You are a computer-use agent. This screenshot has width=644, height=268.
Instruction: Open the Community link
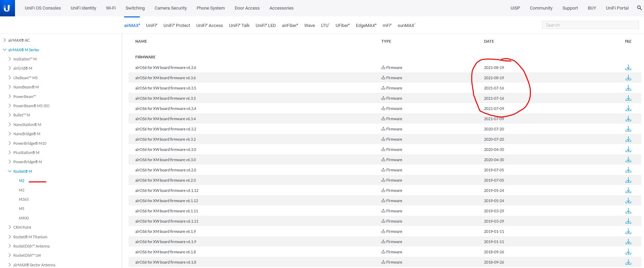[x=541, y=8]
